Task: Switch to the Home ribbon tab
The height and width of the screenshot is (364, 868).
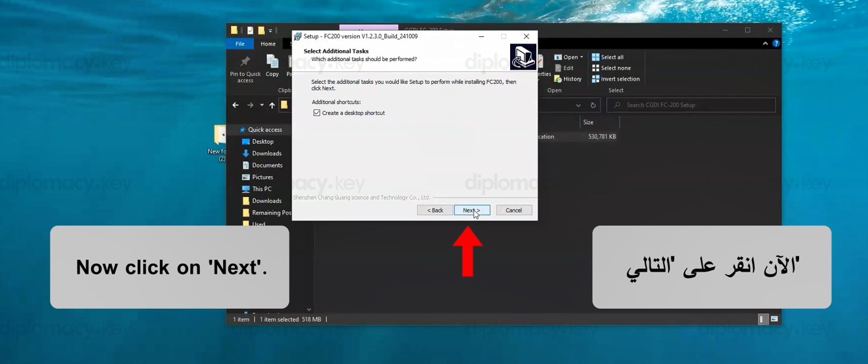Action: point(268,44)
